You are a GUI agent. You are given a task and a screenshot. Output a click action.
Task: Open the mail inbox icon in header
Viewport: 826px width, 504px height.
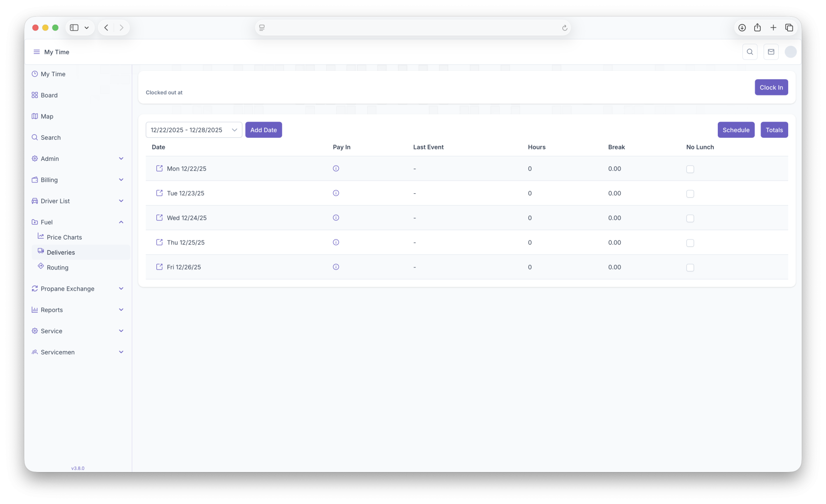[x=771, y=52]
